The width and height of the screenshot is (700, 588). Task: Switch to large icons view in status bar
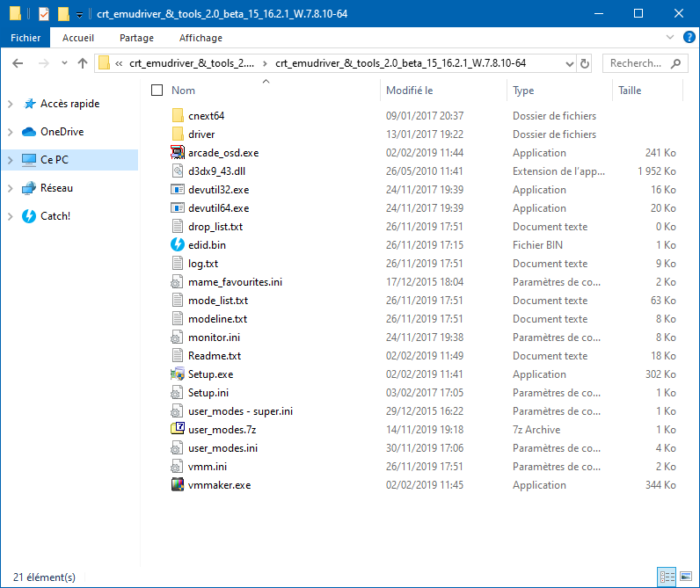tap(686, 577)
